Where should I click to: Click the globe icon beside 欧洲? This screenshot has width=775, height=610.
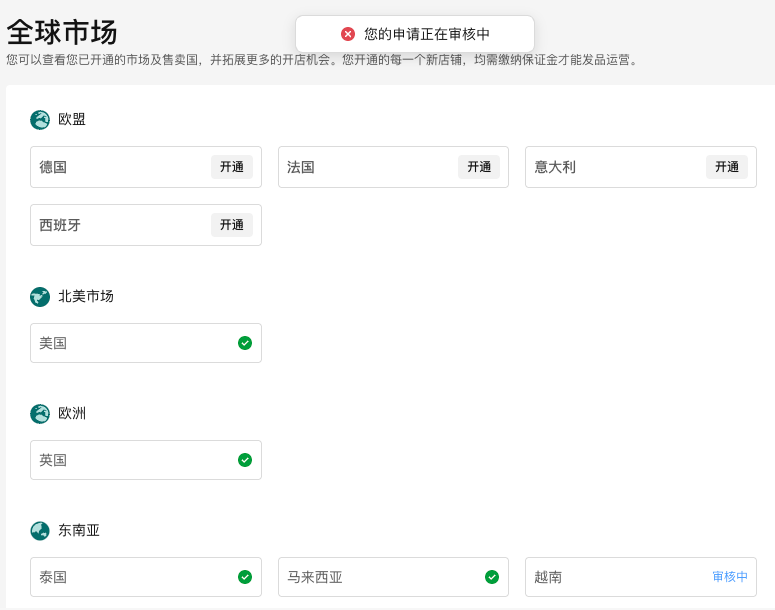coord(40,414)
